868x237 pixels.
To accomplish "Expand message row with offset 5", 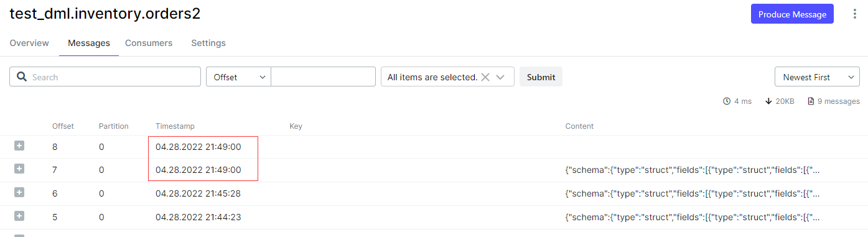I will point(19,216).
